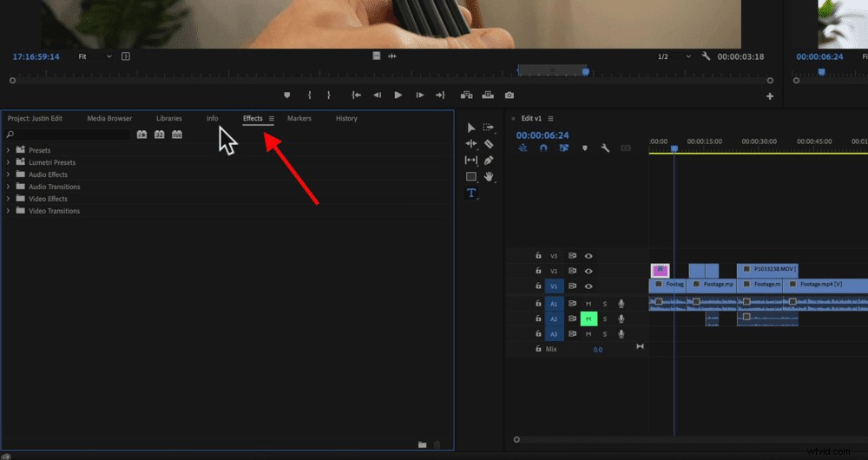868x460 pixels.
Task: Select the Type tool
Action: [471, 193]
